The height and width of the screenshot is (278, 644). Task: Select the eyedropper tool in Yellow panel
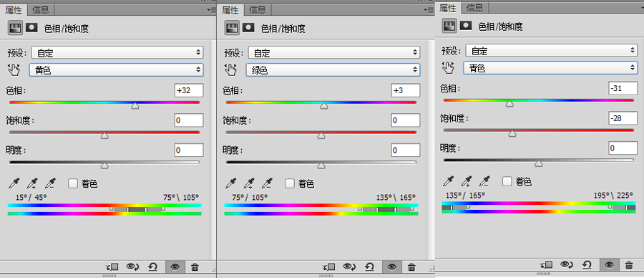coord(15,183)
